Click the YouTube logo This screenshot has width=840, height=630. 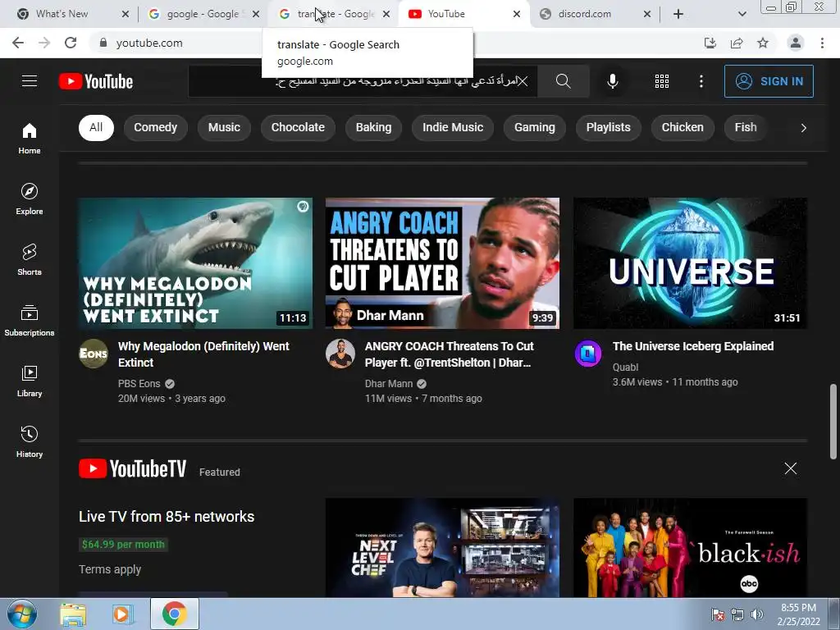tap(96, 81)
